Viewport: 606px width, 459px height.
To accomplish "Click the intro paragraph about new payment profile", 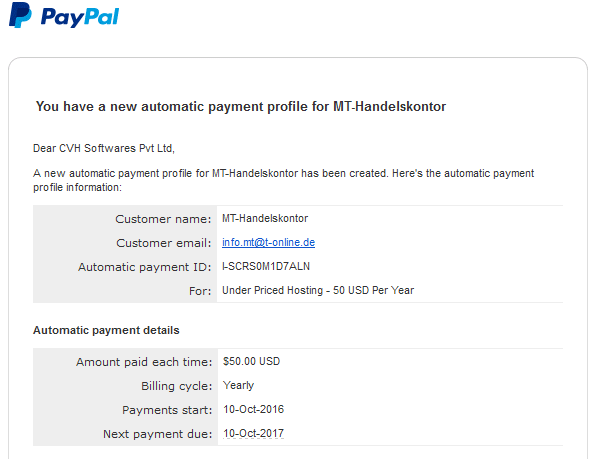I will (283, 180).
